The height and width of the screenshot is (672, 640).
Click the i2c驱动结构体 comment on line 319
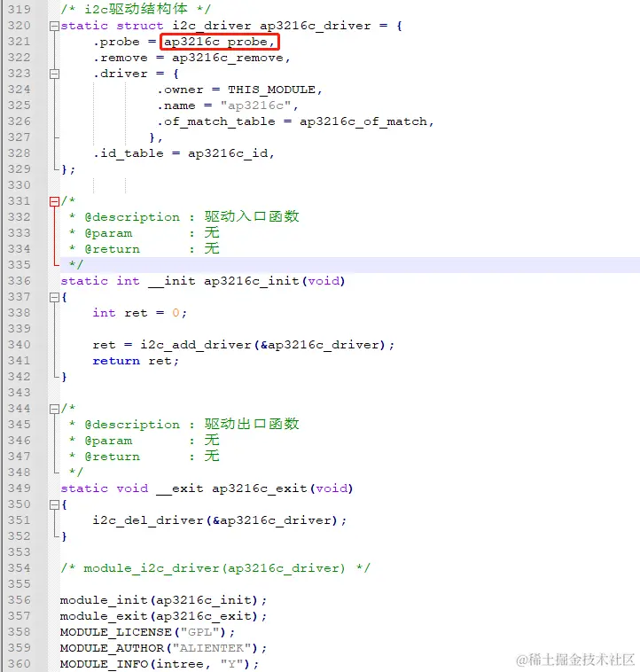click(x=137, y=9)
